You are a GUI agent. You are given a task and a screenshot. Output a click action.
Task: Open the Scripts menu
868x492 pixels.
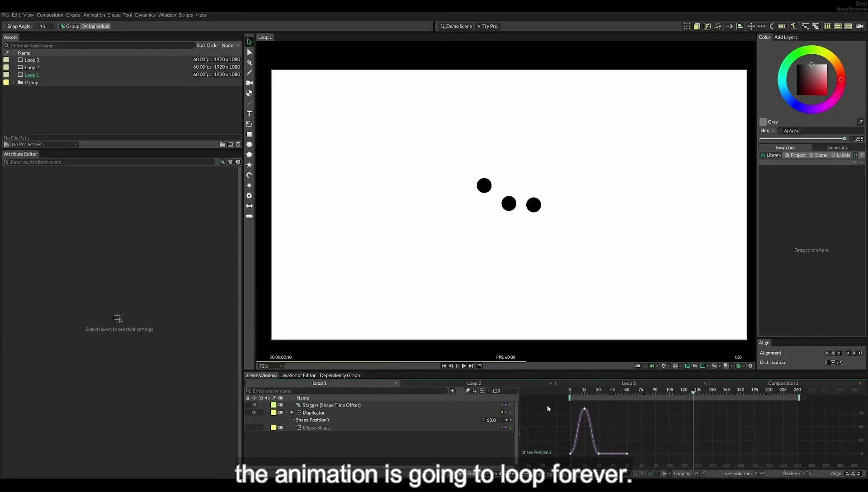tap(186, 15)
